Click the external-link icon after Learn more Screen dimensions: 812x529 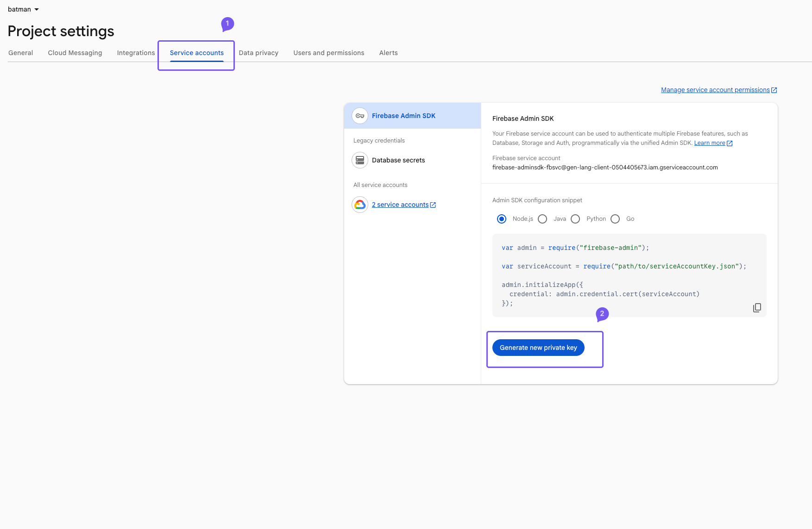click(x=730, y=143)
